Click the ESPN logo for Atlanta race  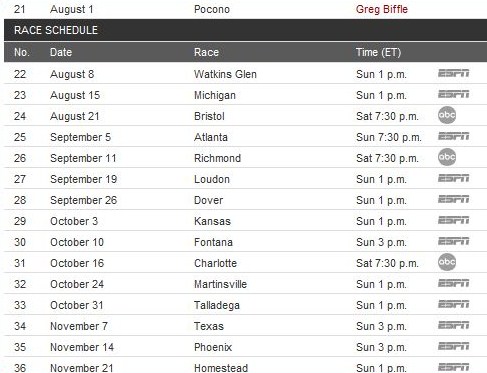453,136
